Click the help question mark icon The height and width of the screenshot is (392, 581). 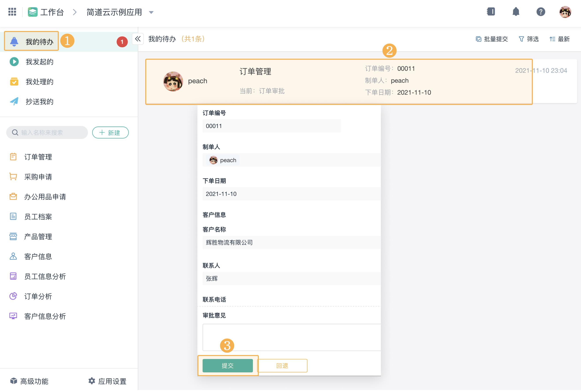pyautogui.click(x=540, y=12)
